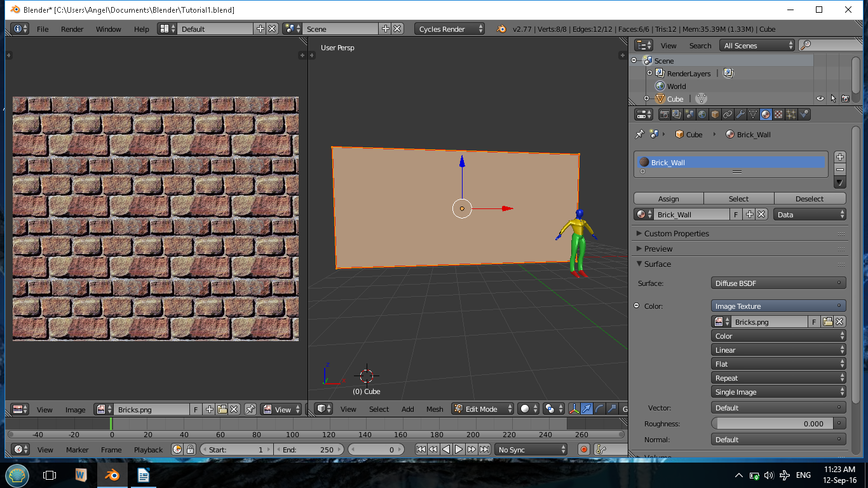Toggle use preview range clock icon
The width and height of the screenshot is (868, 488).
(177, 449)
